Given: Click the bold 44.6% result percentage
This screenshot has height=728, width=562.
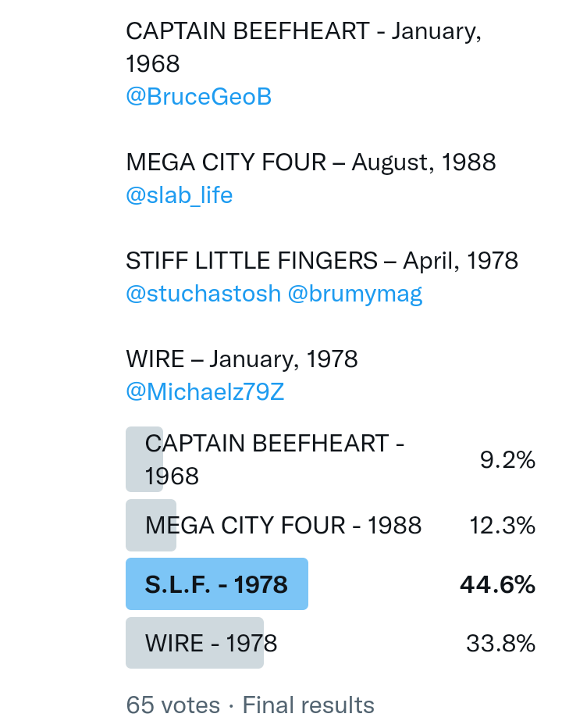Looking at the screenshot, I should [x=497, y=584].
